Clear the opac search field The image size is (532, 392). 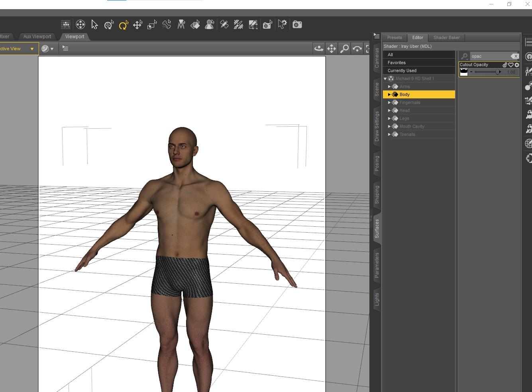pos(515,56)
